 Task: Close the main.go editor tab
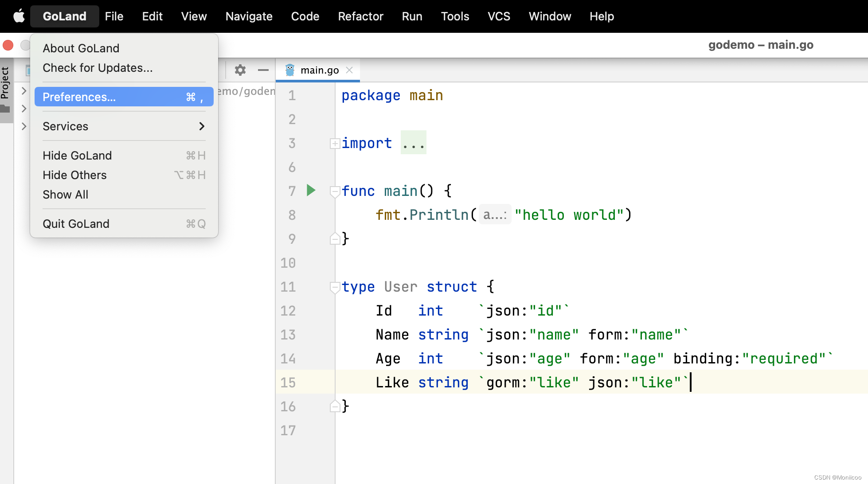(349, 70)
